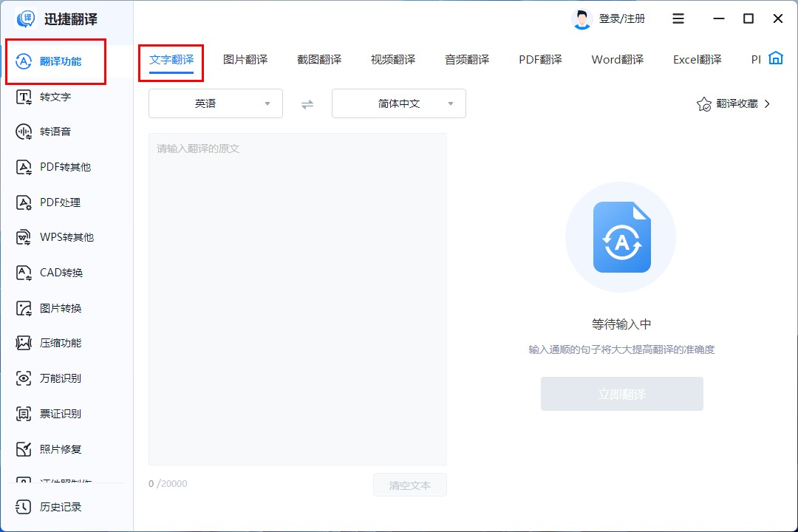Click the 立即翻译 button
798x532 pixels.
coord(621,394)
